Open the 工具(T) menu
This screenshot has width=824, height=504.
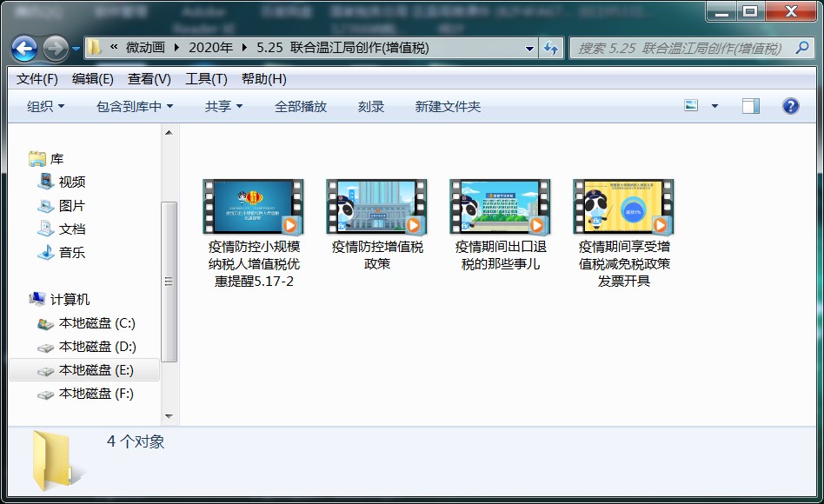(206, 79)
